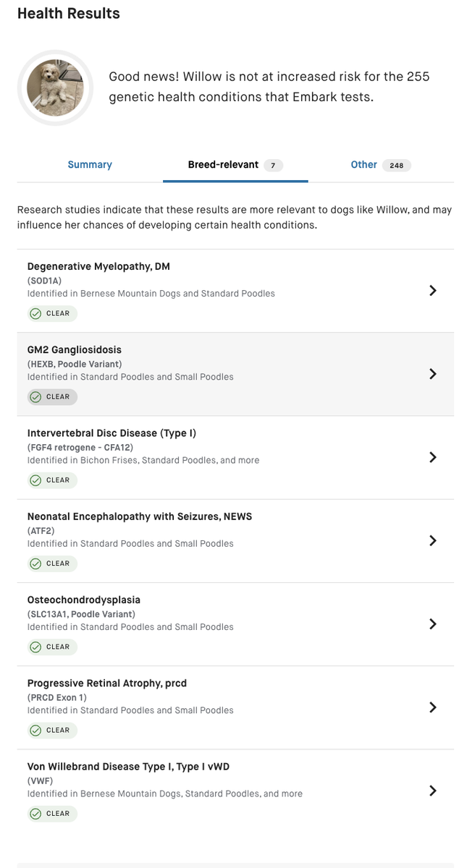This screenshot has height=868, width=475.
Task: Click Clear checkmark icon under Von Willebrand Disease
Action: (x=35, y=813)
